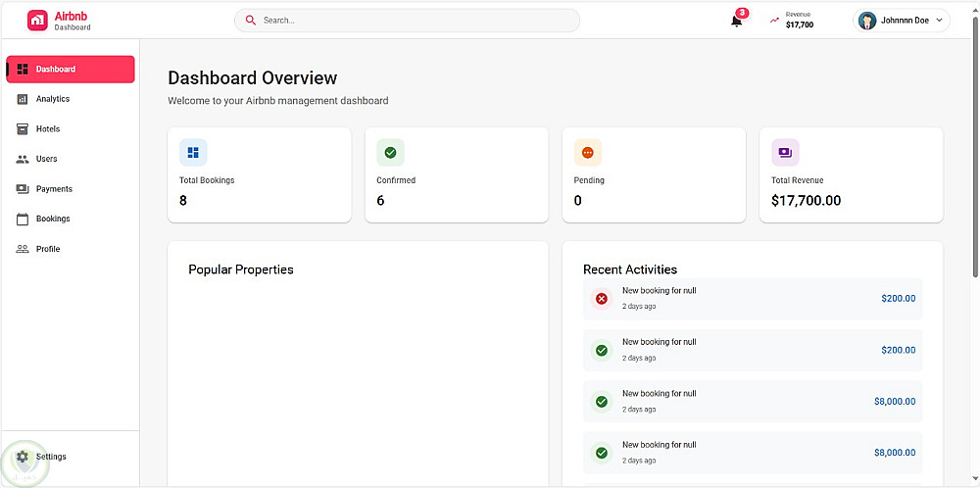Click the purple money icon on Total Revenue card
Screen dimensions: 980x488
(785, 153)
